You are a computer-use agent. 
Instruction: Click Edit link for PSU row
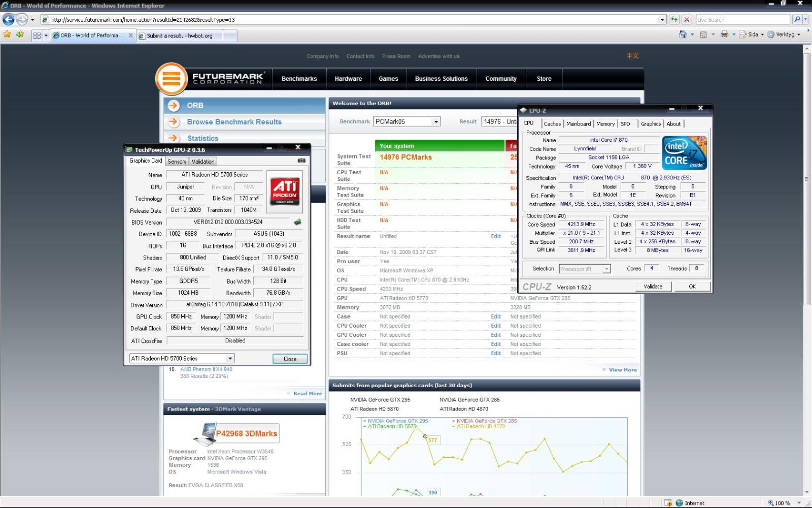coord(496,353)
